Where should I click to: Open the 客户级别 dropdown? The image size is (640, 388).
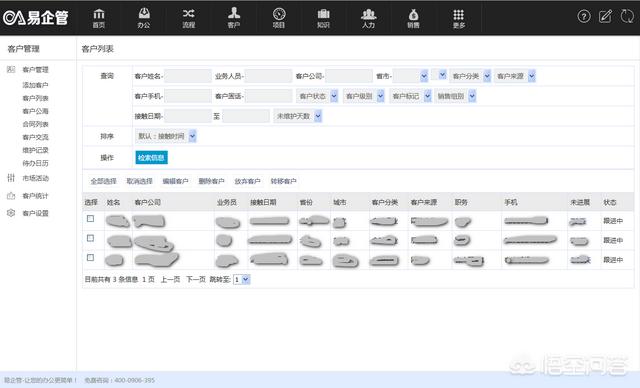364,96
